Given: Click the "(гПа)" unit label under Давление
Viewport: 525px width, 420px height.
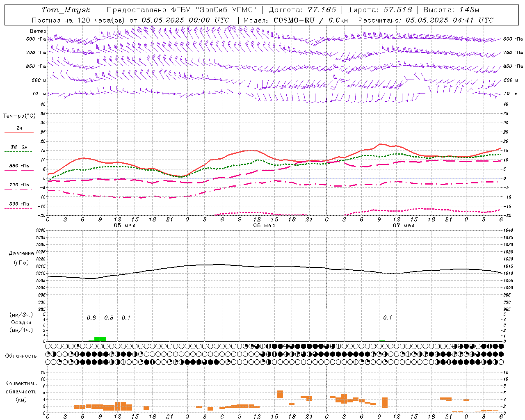Looking at the screenshot, I should coord(21,262).
